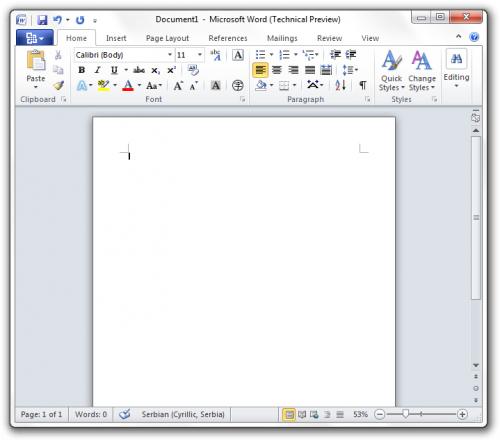Open Quick Styles gallery
Image resolution: width=500 pixels, height=440 pixels.
(x=392, y=71)
